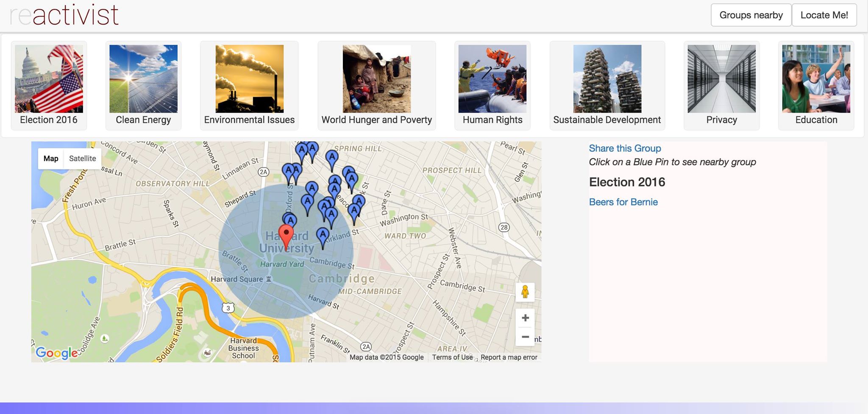
Task: Click the Harvard Yard map label
Action: [x=282, y=264]
